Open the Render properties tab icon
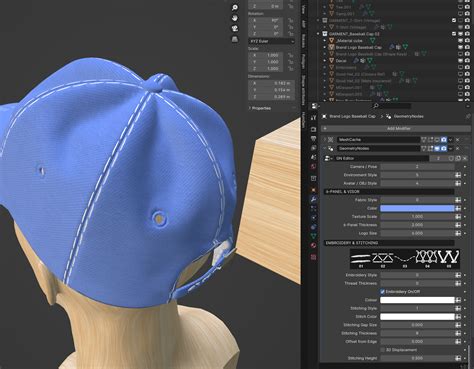This screenshot has width=474, height=369. pos(313,129)
